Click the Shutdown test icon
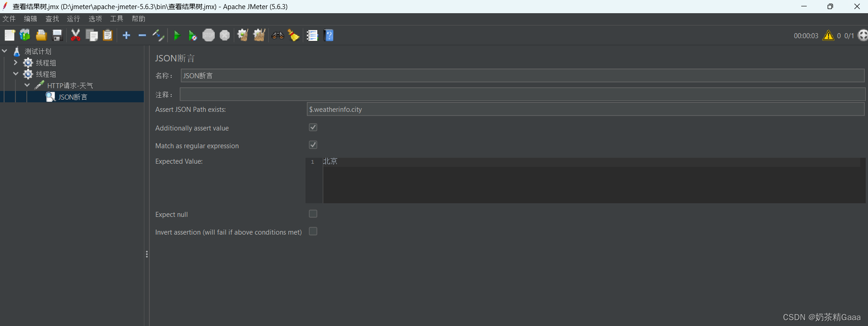 point(225,35)
